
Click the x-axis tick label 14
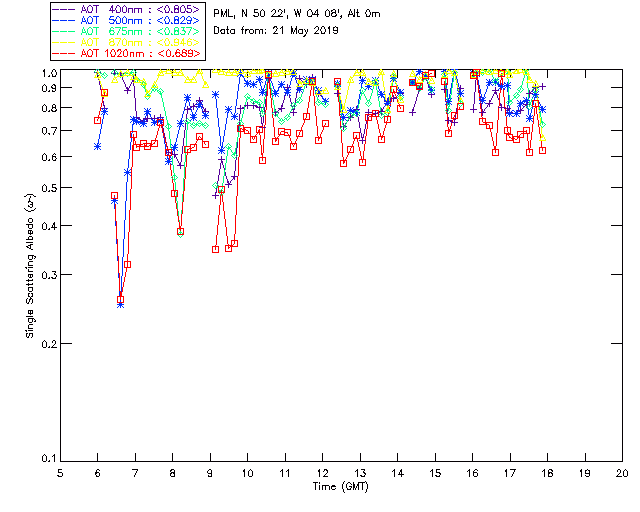(398, 473)
